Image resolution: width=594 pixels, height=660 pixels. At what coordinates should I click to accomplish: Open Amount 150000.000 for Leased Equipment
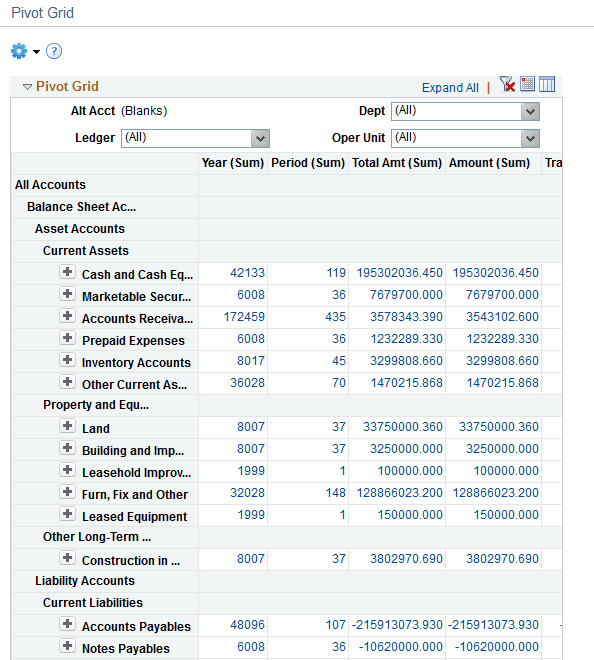(x=506, y=515)
